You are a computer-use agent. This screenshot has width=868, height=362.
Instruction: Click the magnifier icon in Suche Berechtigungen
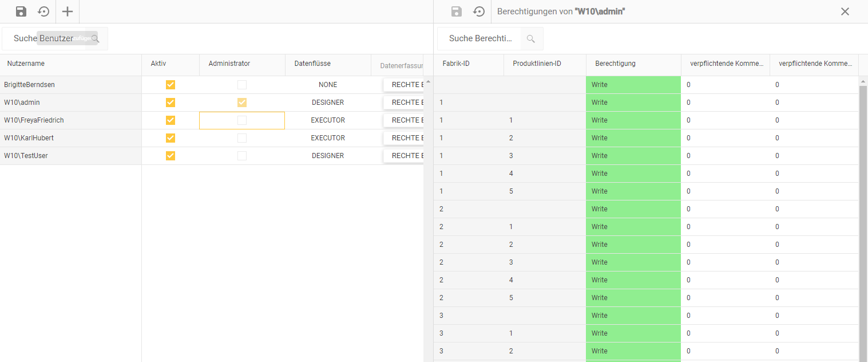coord(530,38)
